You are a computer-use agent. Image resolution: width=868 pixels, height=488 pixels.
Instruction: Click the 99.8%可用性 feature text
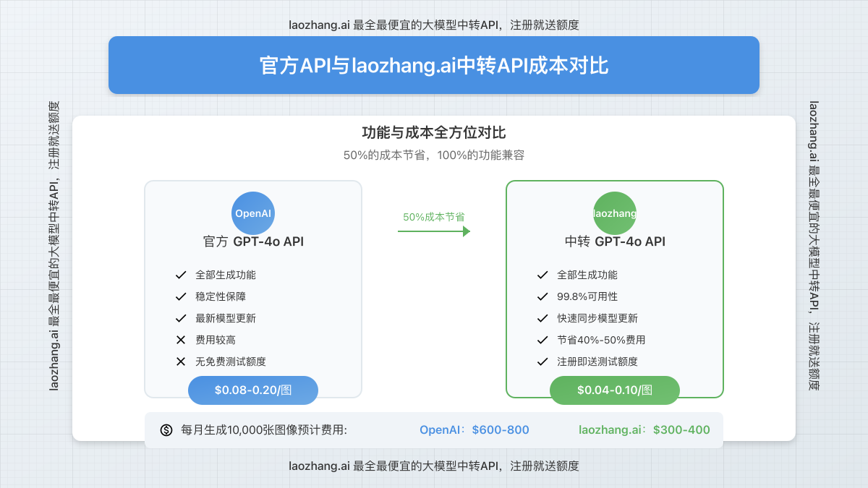587,296
